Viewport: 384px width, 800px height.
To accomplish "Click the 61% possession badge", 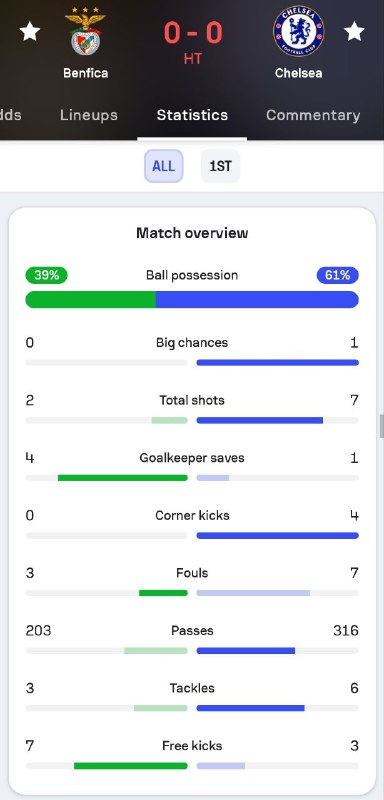I will (338, 276).
